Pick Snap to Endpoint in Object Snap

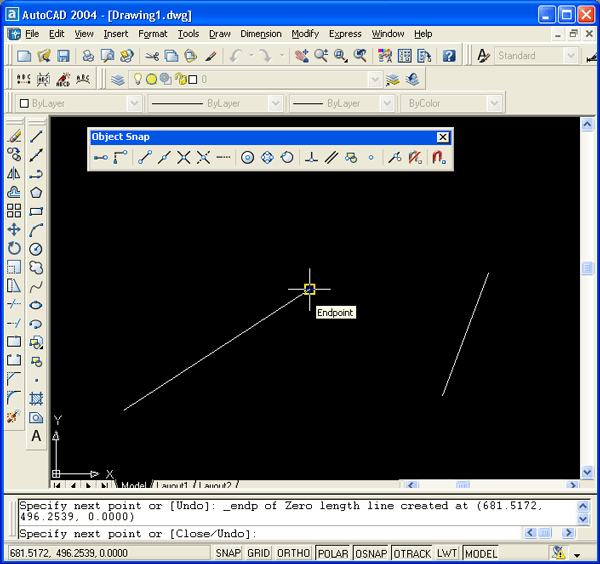(x=145, y=157)
